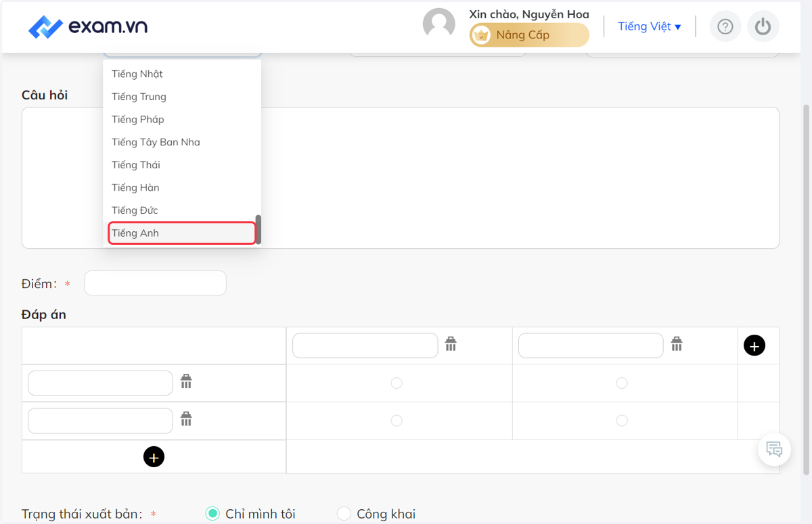Screen dimensions: 812x524
Task: Click the crown icon in Nâng Cấp
Action: pyautogui.click(x=481, y=35)
